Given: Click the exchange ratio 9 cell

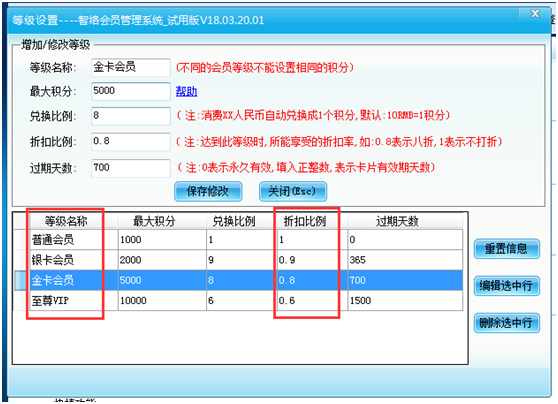Looking at the screenshot, I should 241,260.
